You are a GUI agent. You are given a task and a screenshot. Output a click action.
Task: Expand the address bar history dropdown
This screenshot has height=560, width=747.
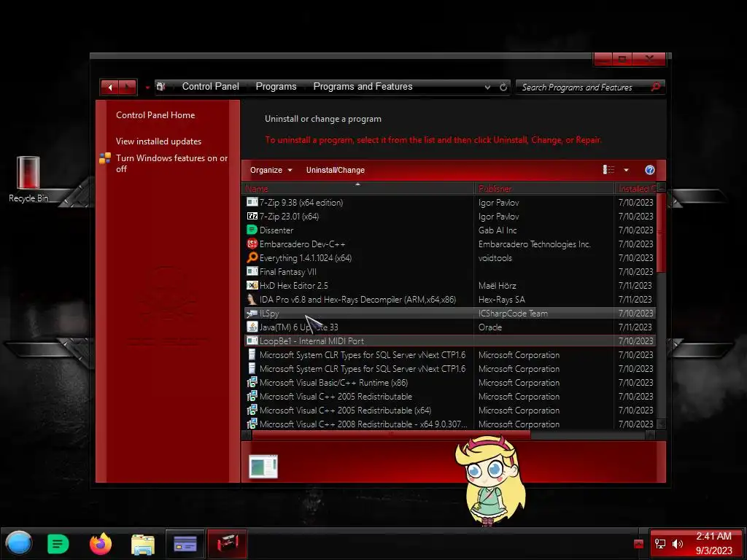pyautogui.click(x=487, y=87)
